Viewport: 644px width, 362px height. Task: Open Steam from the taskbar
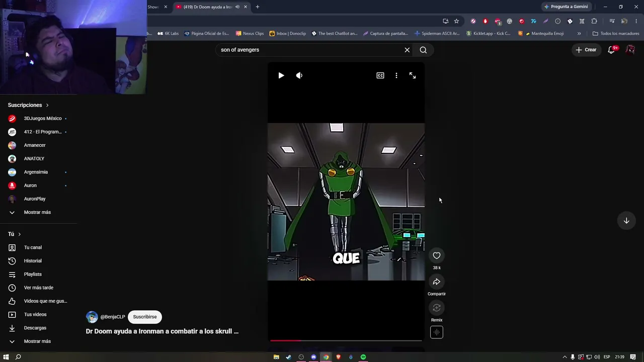coord(289,357)
